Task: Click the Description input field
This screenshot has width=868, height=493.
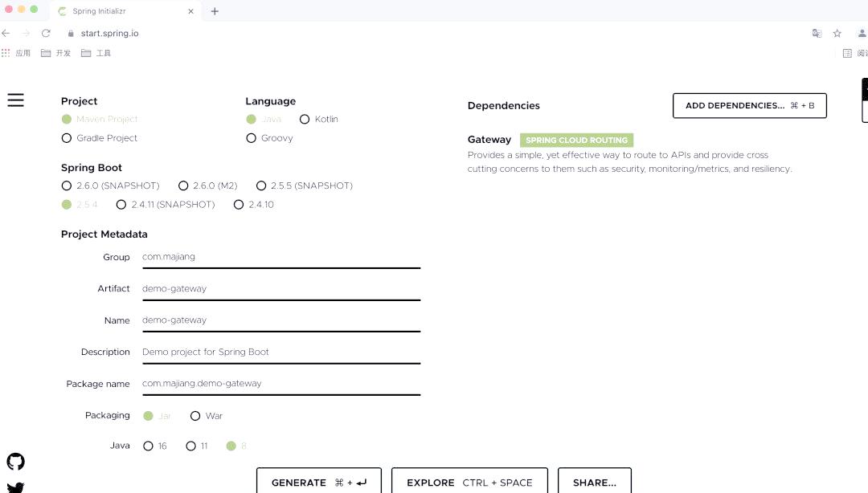Action: (281, 352)
